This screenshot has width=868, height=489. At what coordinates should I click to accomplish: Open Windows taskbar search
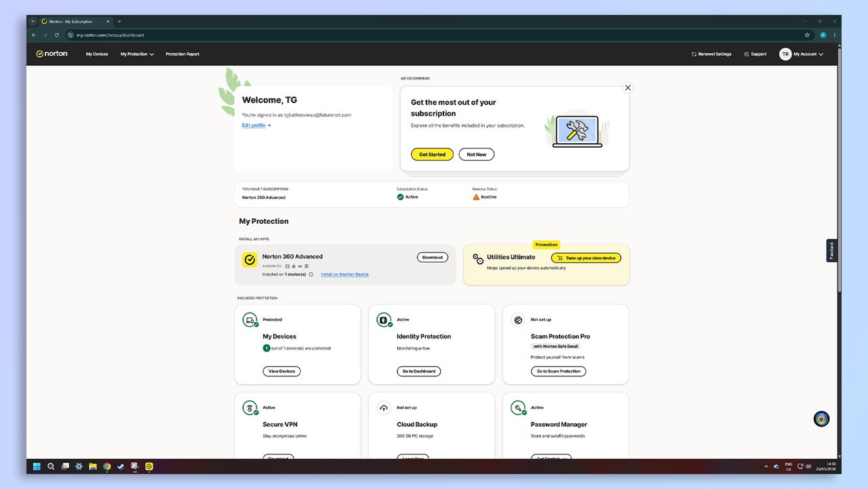point(51,467)
